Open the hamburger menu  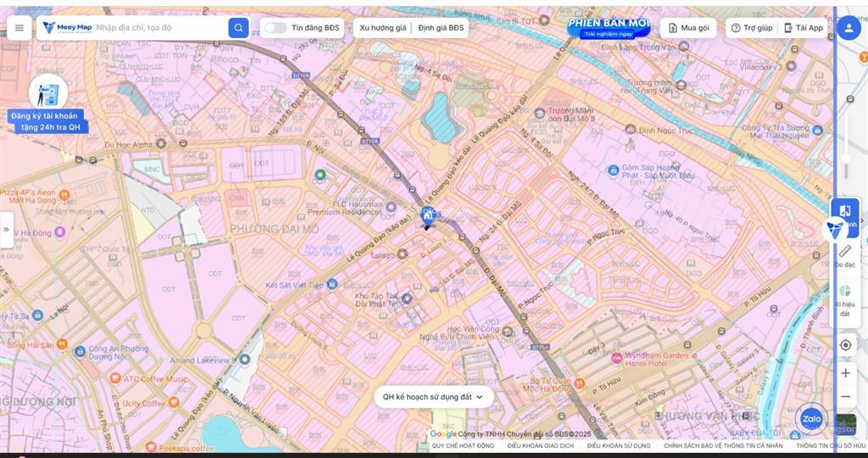pos(19,28)
